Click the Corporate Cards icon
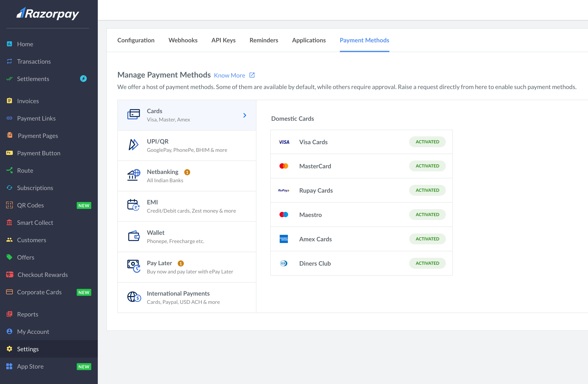The image size is (588, 384). pos(9,292)
